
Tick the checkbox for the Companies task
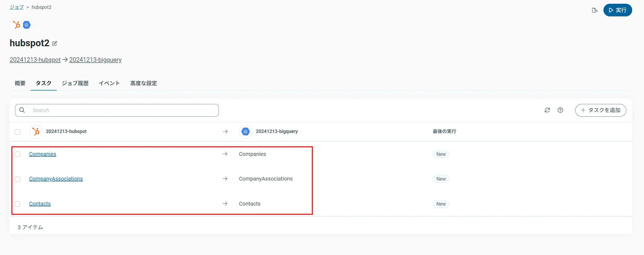pyautogui.click(x=17, y=154)
